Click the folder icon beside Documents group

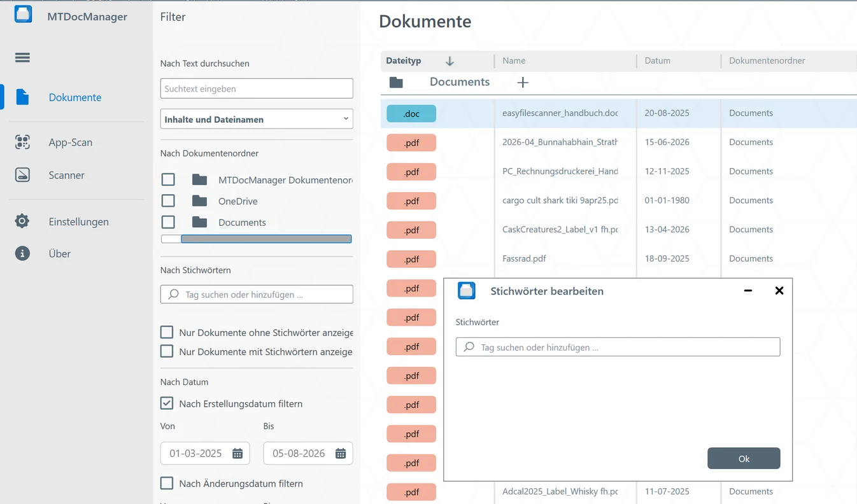point(396,82)
